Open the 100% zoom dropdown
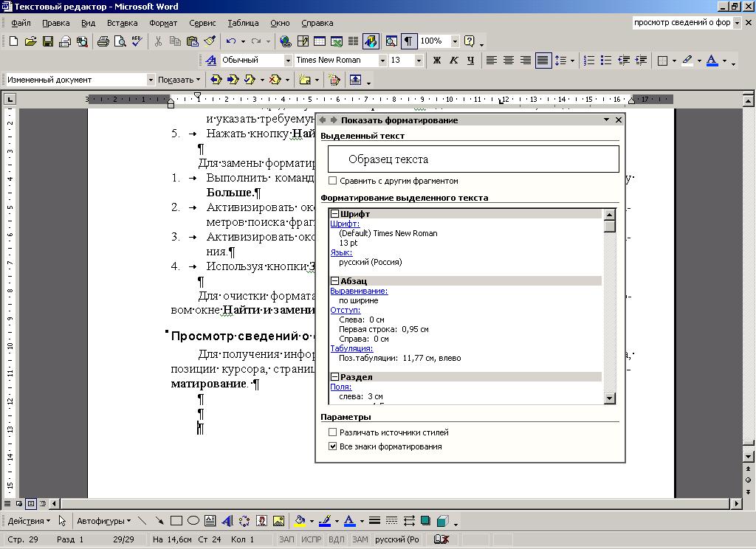The width and height of the screenshot is (756, 549). pyautogui.click(x=454, y=41)
